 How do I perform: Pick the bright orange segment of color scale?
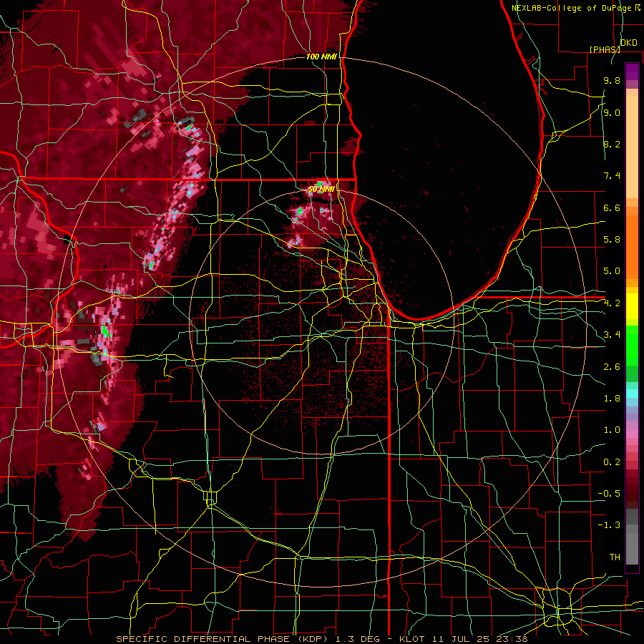pos(632,246)
